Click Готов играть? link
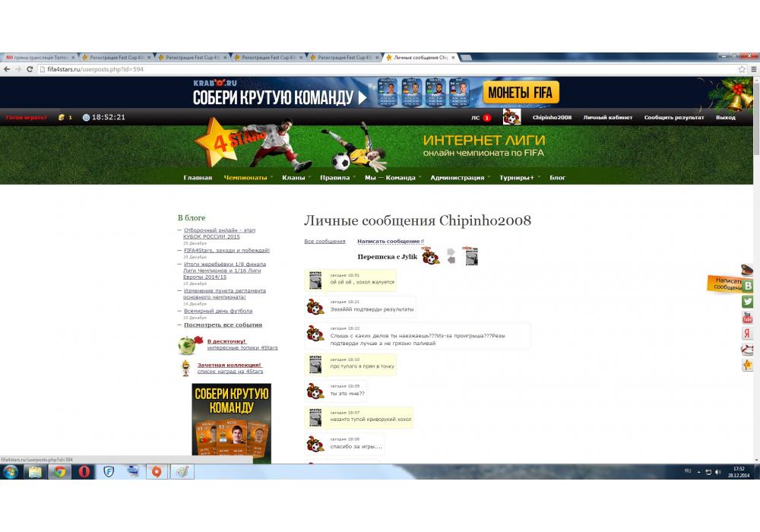 point(26,117)
